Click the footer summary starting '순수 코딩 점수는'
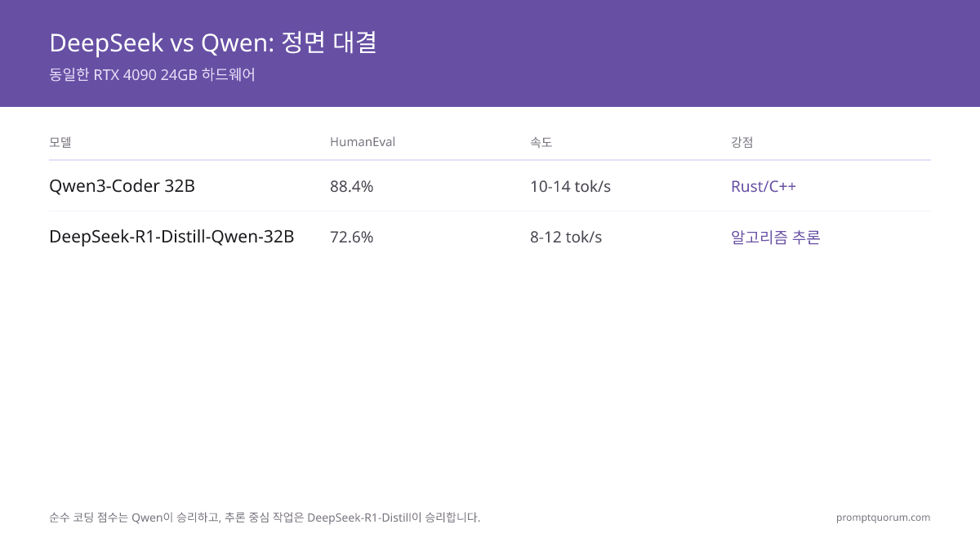This screenshot has width=980, height=551. coord(265,518)
